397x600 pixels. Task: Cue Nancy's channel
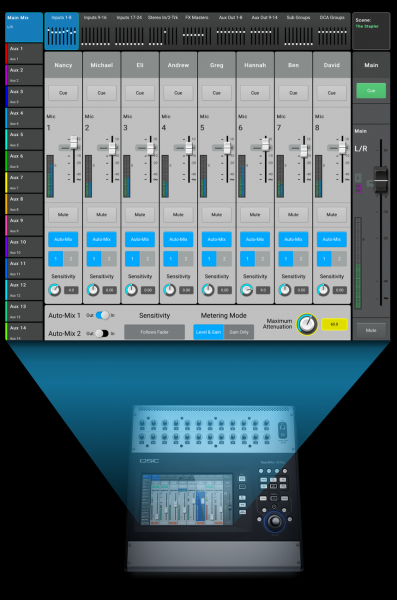(x=63, y=93)
